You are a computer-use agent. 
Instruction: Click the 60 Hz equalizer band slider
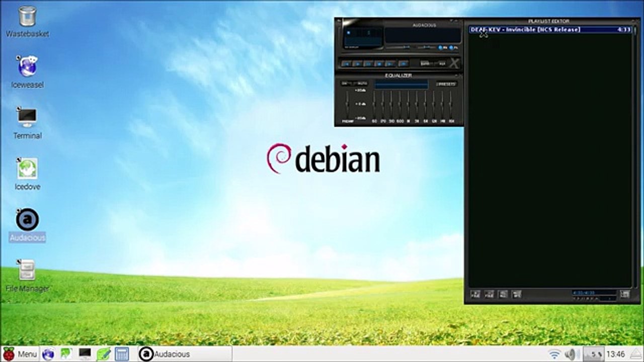[x=374, y=105]
